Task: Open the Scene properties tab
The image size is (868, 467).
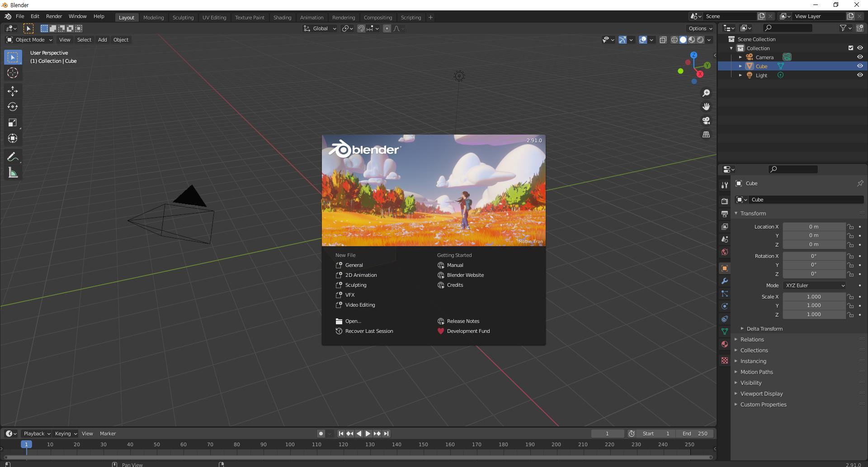Action: point(725,239)
